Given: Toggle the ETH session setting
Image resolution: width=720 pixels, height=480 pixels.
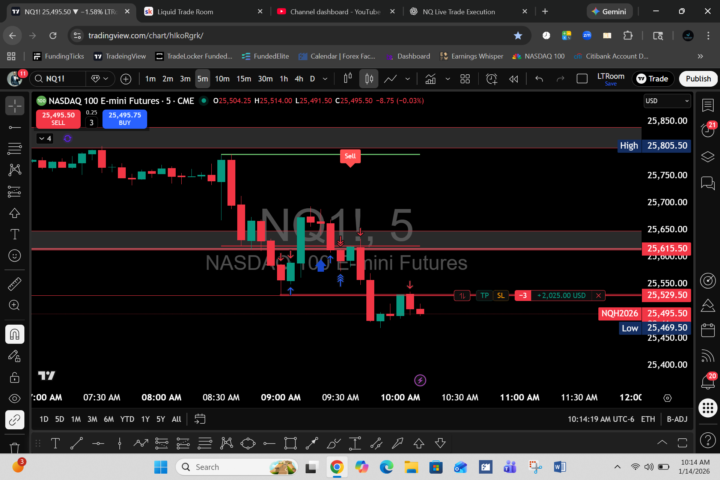Looking at the screenshot, I should [x=648, y=419].
